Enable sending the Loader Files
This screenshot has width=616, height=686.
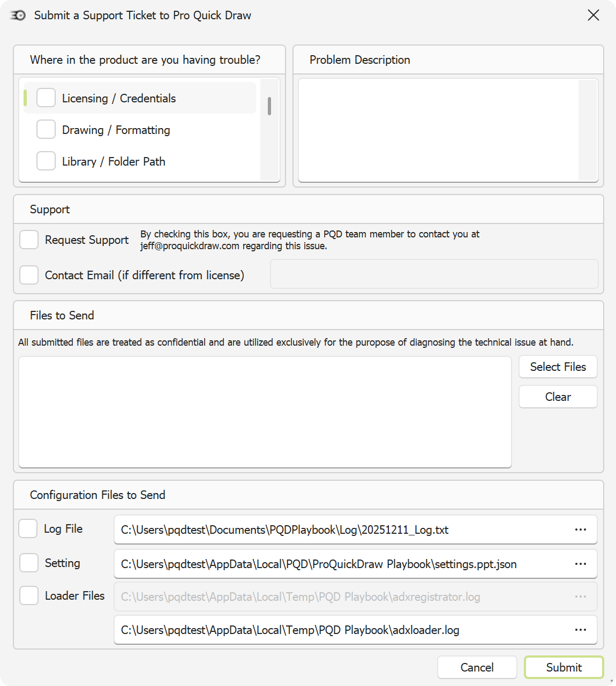coord(28,595)
